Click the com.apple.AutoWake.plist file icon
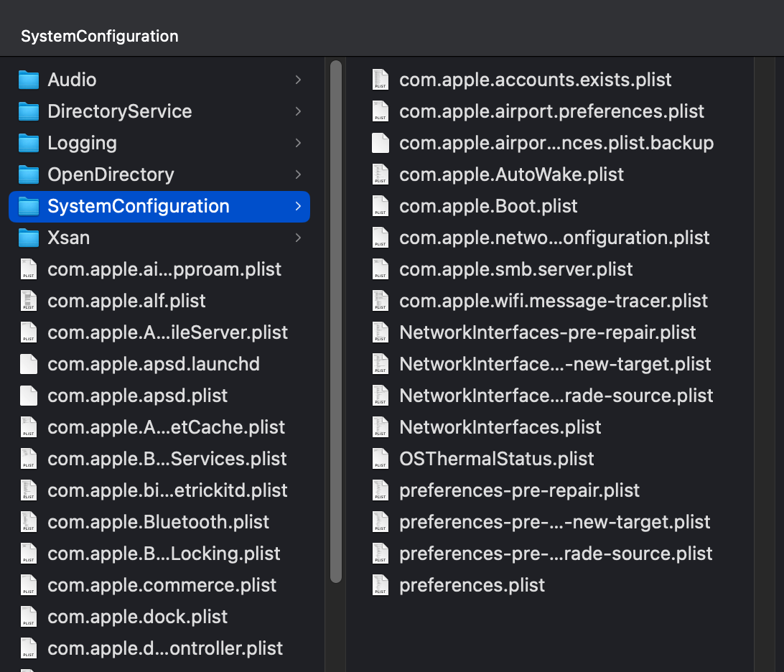The width and height of the screenshot is (784, 672). click(381, 174)
